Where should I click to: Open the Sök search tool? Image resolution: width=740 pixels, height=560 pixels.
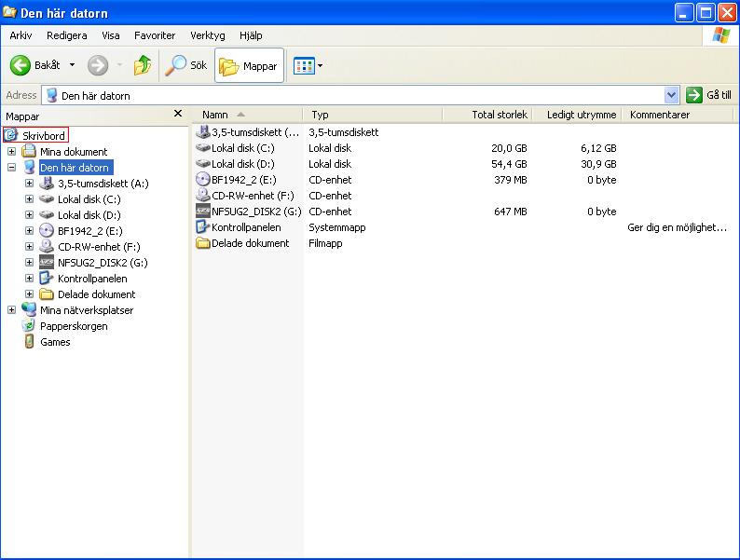pos(185,65)
